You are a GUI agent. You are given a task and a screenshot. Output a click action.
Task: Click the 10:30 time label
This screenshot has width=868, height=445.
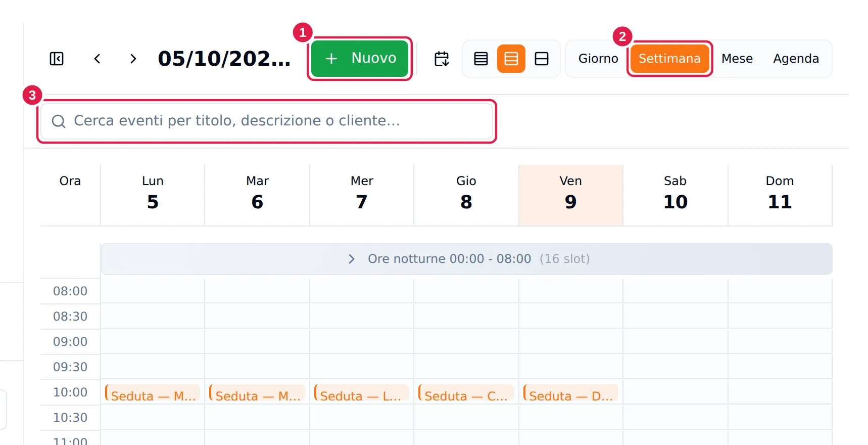(x=70, y=418)
